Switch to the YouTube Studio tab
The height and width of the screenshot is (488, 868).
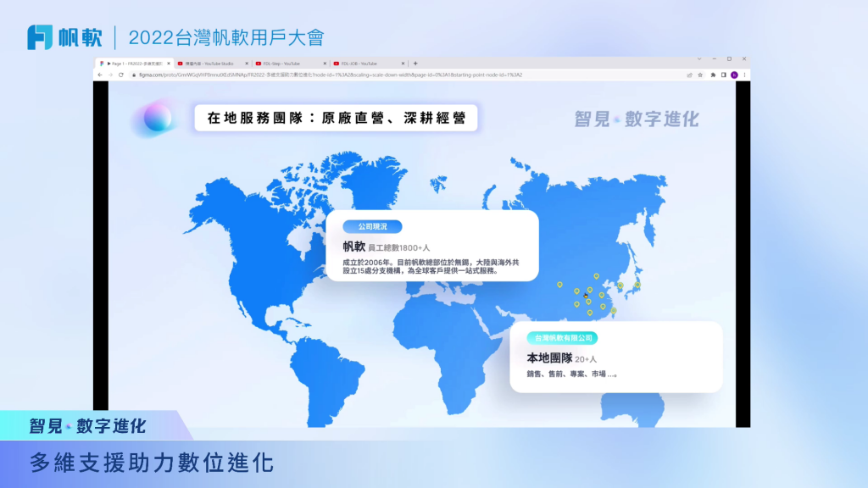pyautogui.click(x=213, y=64)
